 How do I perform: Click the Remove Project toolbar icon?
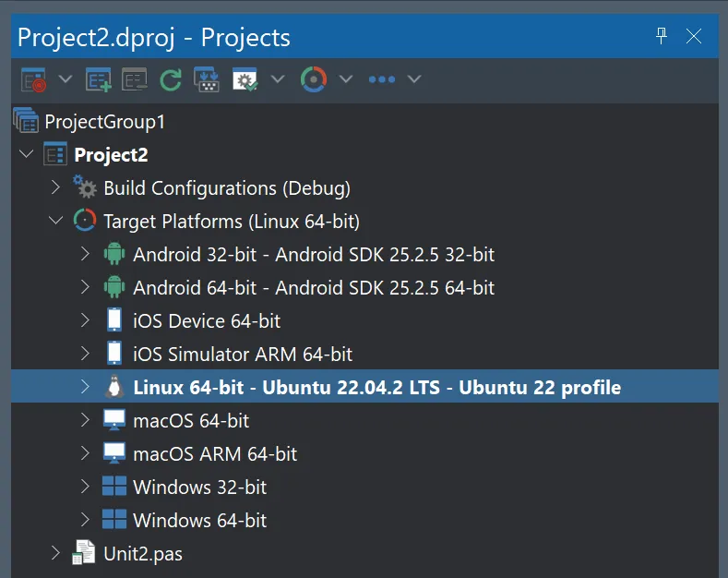(135, 79)
